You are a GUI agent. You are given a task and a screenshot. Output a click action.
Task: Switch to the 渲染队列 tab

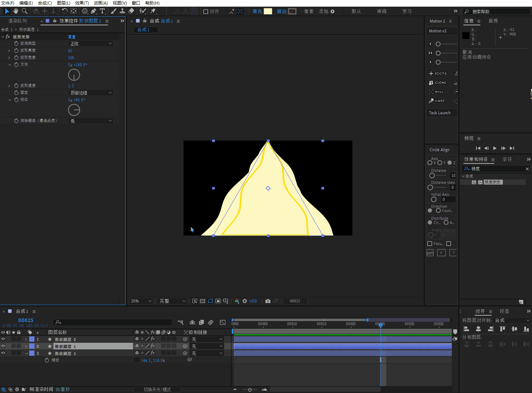point(18,21)
